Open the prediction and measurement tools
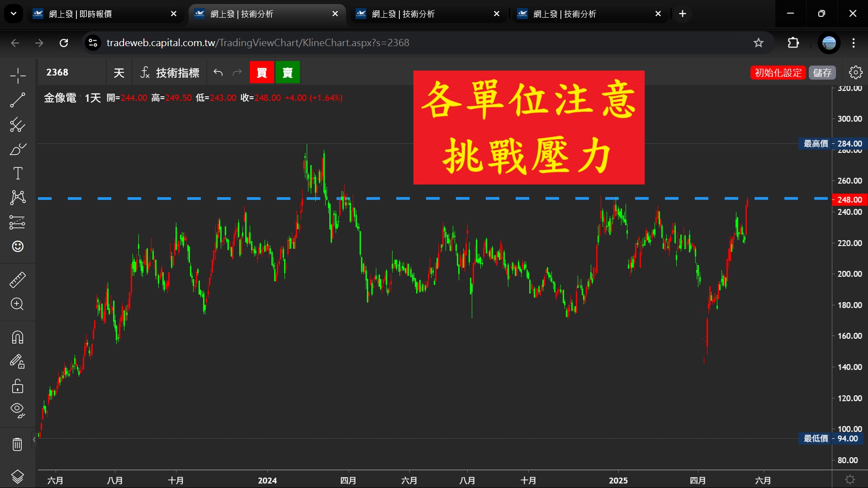868x488 pixels. tap(18, 222)
